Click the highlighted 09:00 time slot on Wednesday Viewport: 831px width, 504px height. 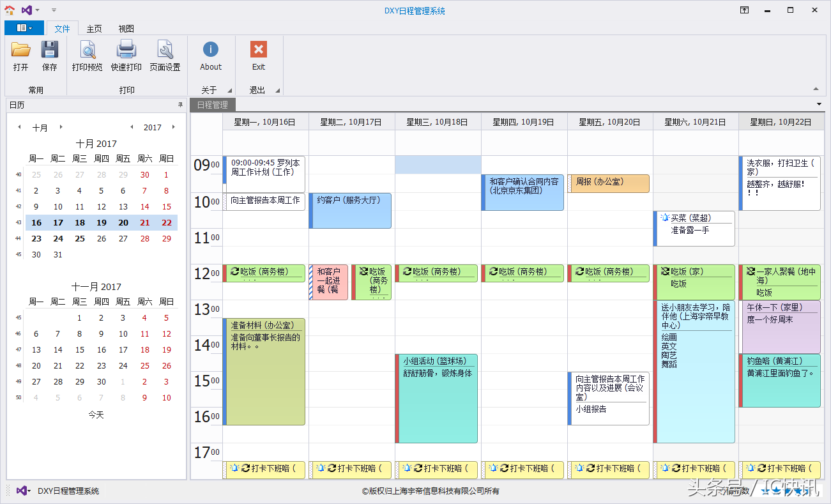pos(438,165)
